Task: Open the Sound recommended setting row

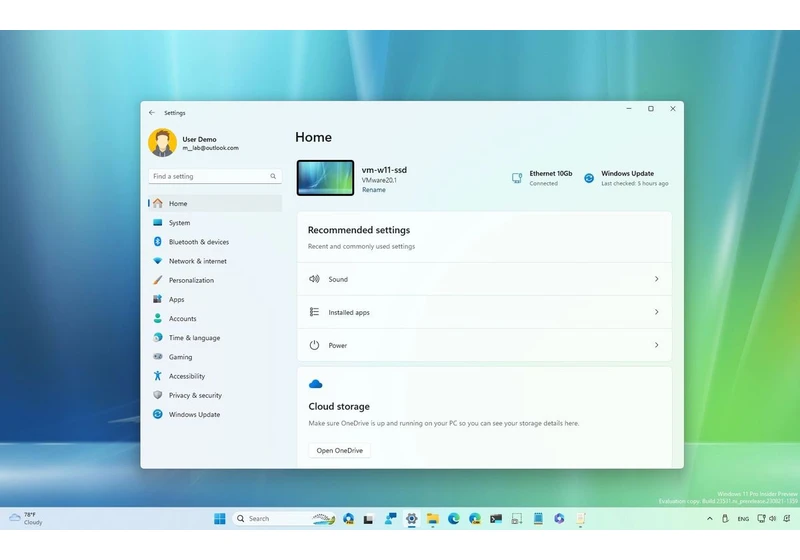Action: click(x=484, y=279)
